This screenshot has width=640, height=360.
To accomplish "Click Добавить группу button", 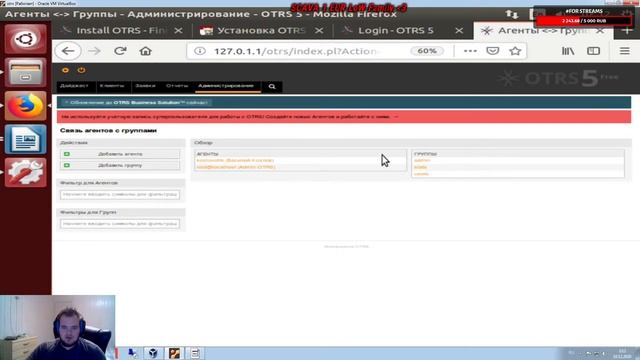I will coord(120,165).
